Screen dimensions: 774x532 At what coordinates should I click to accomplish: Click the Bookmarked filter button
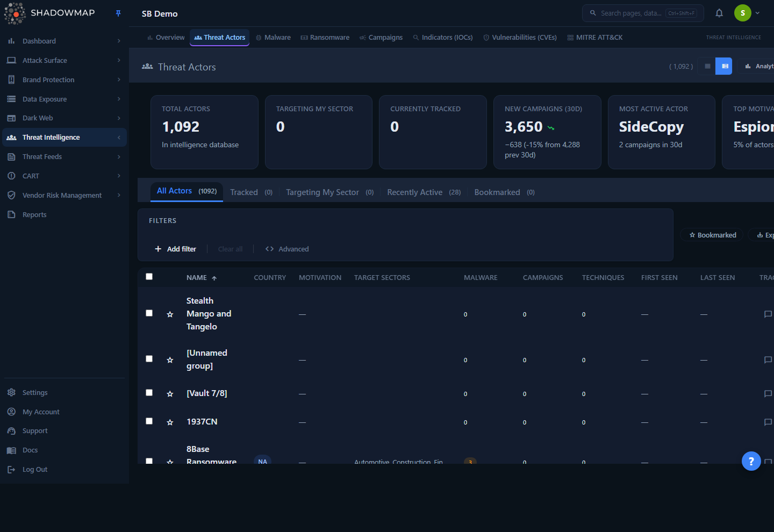[712, 235]
